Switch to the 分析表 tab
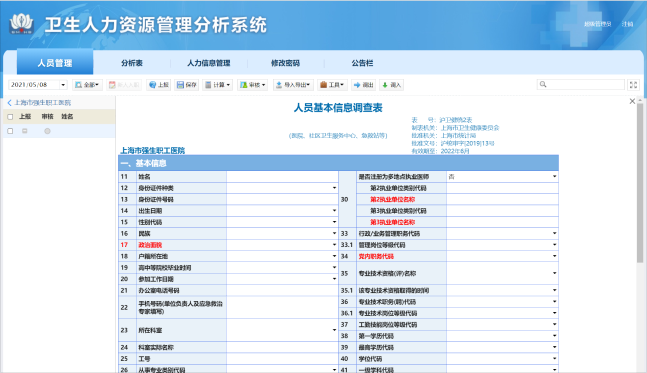The width and height of the screenshot is (647, 373). point(132,63)
